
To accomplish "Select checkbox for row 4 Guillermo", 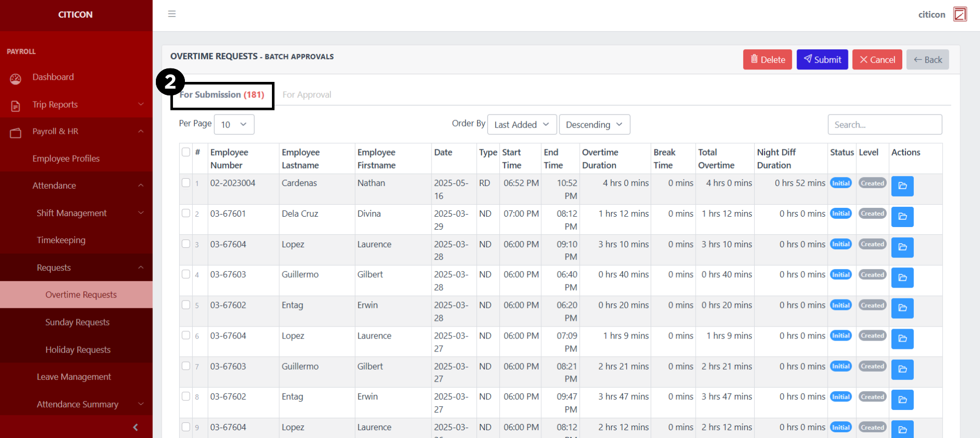I will click(x=186, y=274).
